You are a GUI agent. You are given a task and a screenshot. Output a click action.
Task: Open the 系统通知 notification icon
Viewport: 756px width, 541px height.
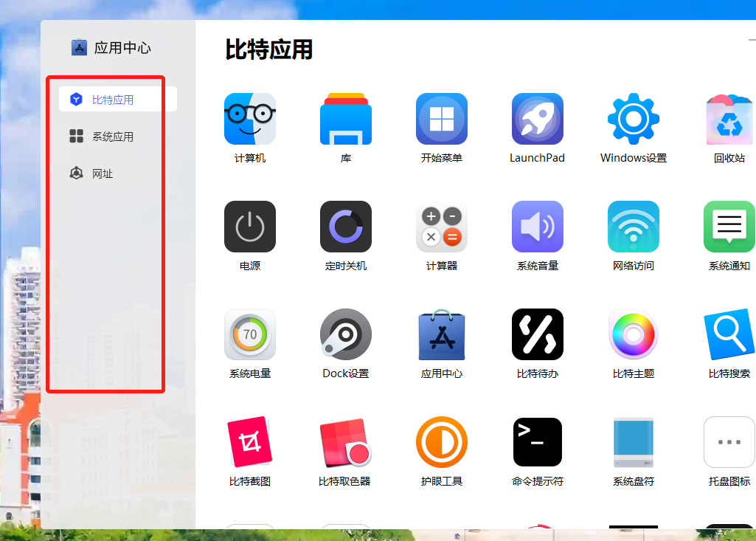point(729,227)
